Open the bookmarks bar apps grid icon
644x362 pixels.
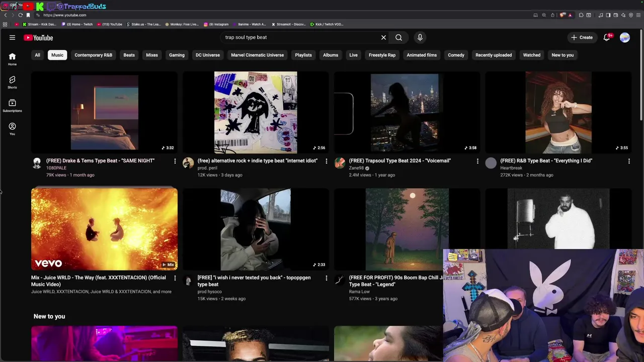coord(5,24)
